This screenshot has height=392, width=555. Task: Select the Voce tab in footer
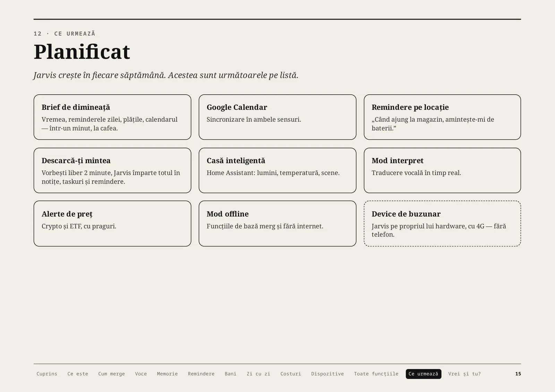click(141, 374)
